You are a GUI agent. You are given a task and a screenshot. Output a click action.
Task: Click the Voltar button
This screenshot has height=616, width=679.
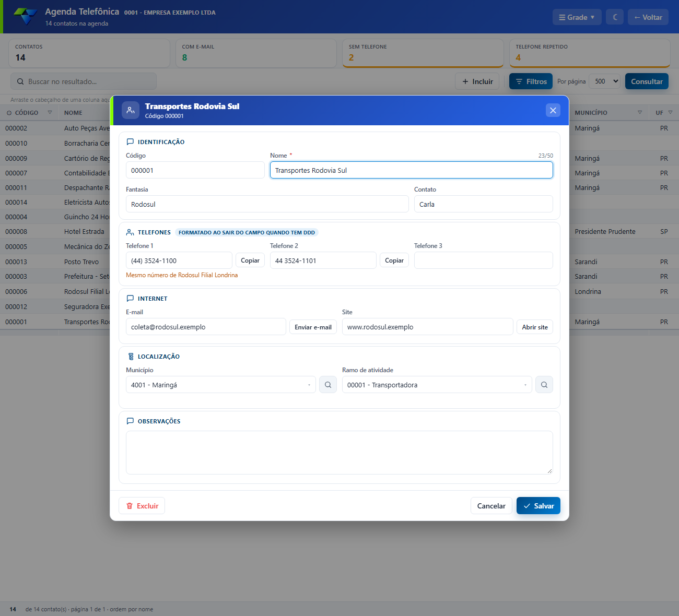pyautogui.click(x=648, y=17)
